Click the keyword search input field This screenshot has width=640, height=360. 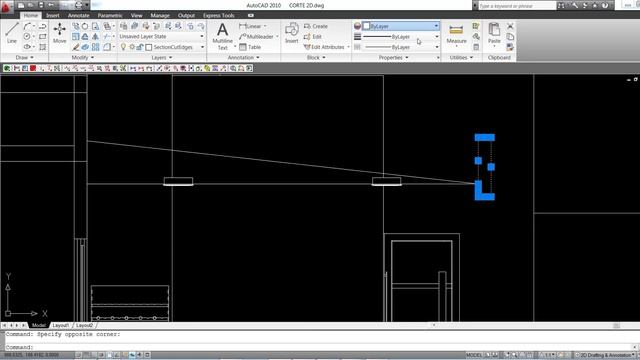pos(517,6)
